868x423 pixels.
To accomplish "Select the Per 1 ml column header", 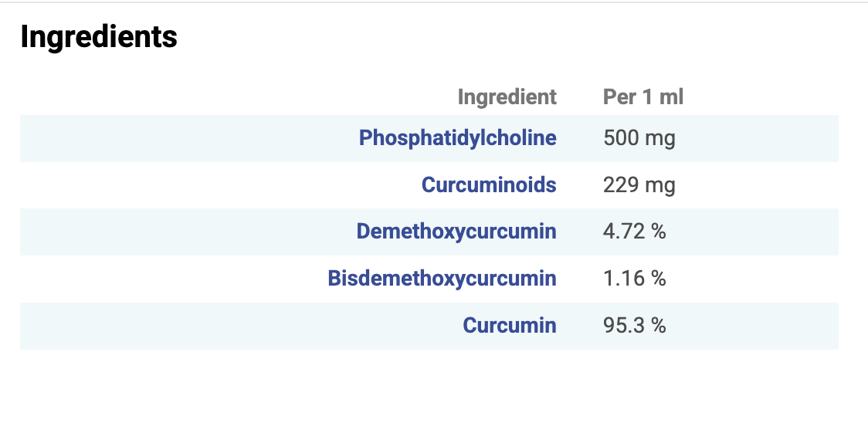I will point(643,97).
